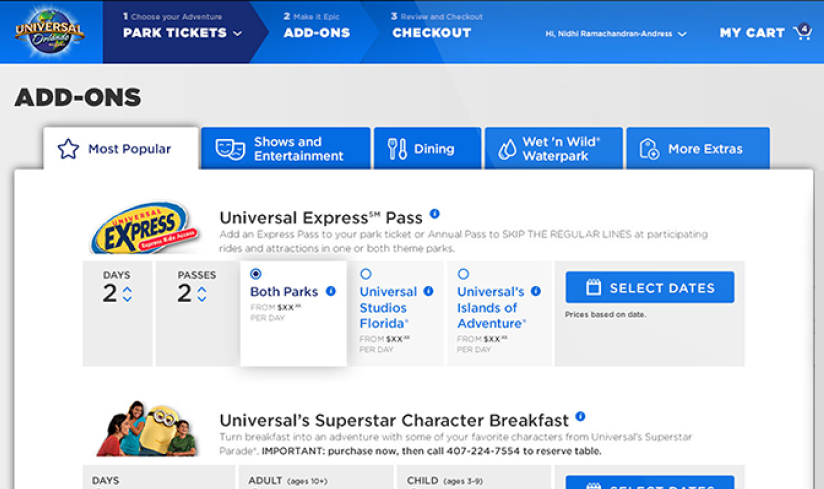
Task: Expand the Park Tickets dropdown chevron
Action: tap(238, 34)
